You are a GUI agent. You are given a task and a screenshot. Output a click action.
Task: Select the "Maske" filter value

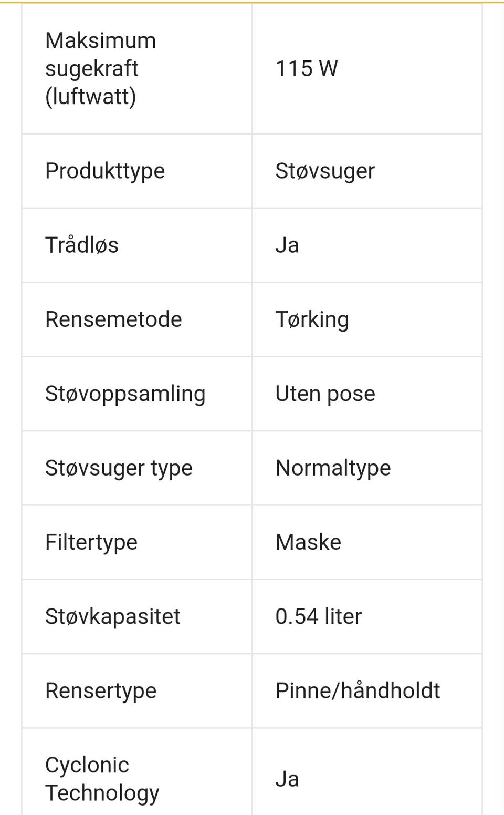click(308, 542)
